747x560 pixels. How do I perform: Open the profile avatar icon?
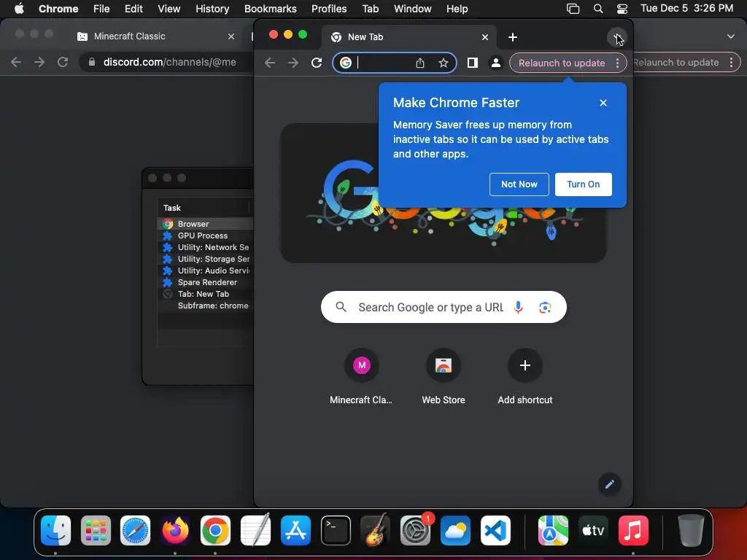point(495,63)
